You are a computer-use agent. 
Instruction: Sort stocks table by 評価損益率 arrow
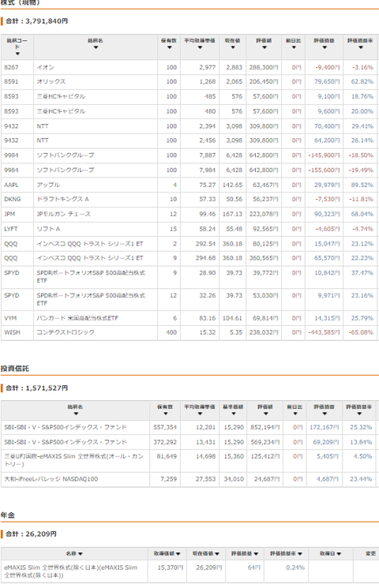(360, 47)
